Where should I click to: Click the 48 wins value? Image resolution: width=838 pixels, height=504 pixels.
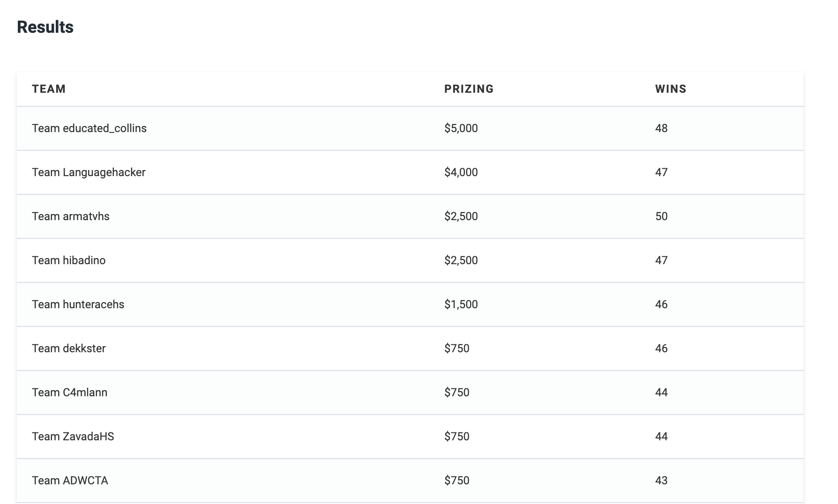[x=661, y=128]
